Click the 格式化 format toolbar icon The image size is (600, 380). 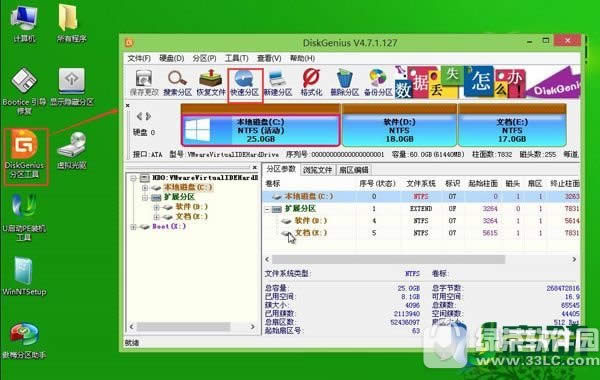[x=311, y=83]
